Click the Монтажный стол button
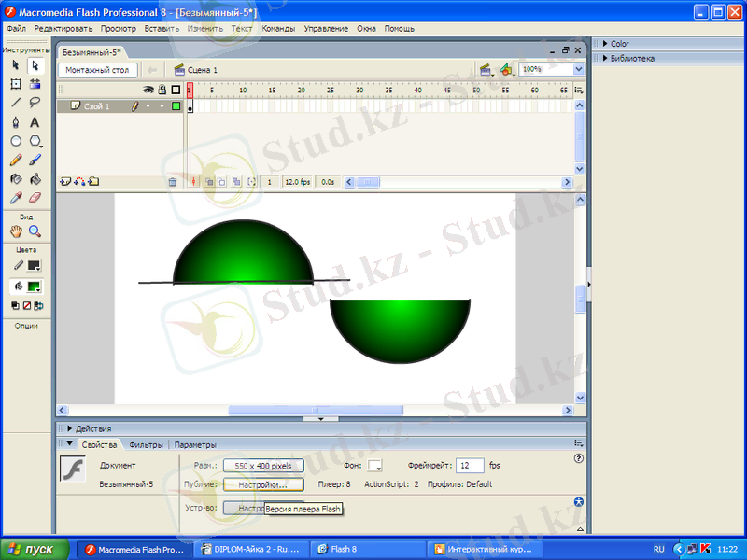This screenshot has width=747, height=560. pos(97,70)
